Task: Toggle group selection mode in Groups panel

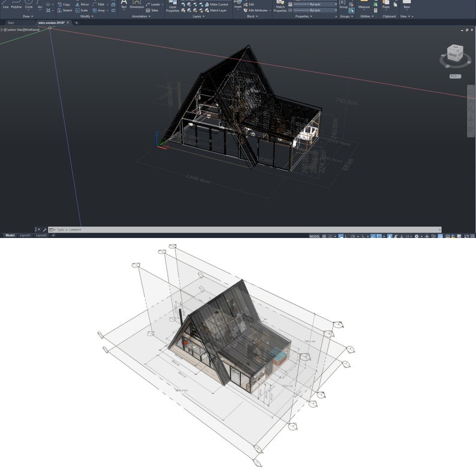Action: (351, 10)
